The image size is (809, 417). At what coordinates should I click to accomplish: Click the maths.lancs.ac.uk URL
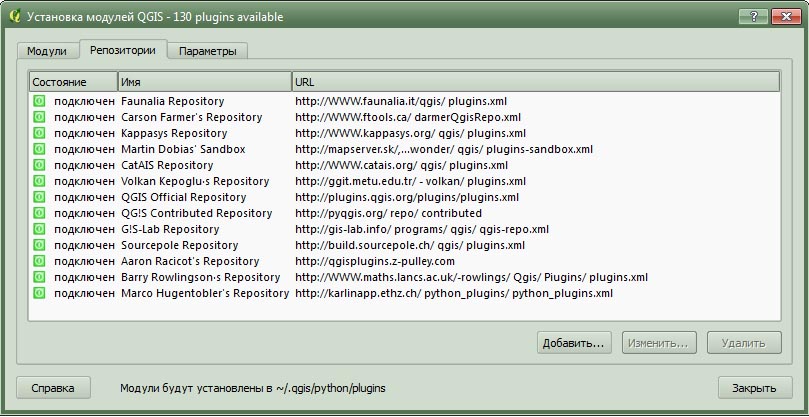pyautogui.click(x=472, y=277)
